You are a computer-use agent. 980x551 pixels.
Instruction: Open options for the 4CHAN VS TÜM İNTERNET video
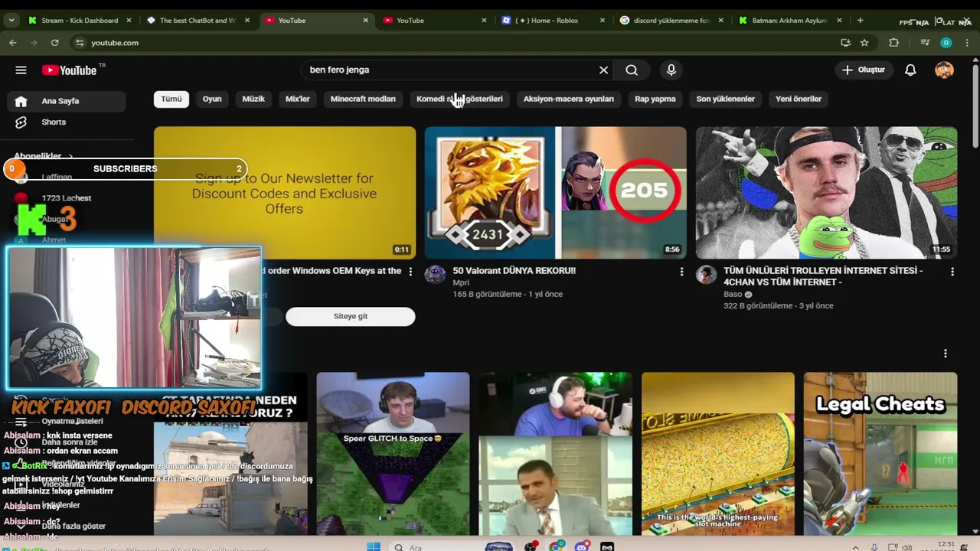(x=952, y=272)
